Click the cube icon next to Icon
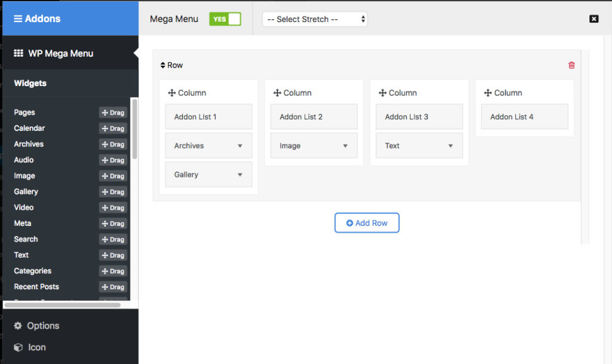 tap(17, 347)
